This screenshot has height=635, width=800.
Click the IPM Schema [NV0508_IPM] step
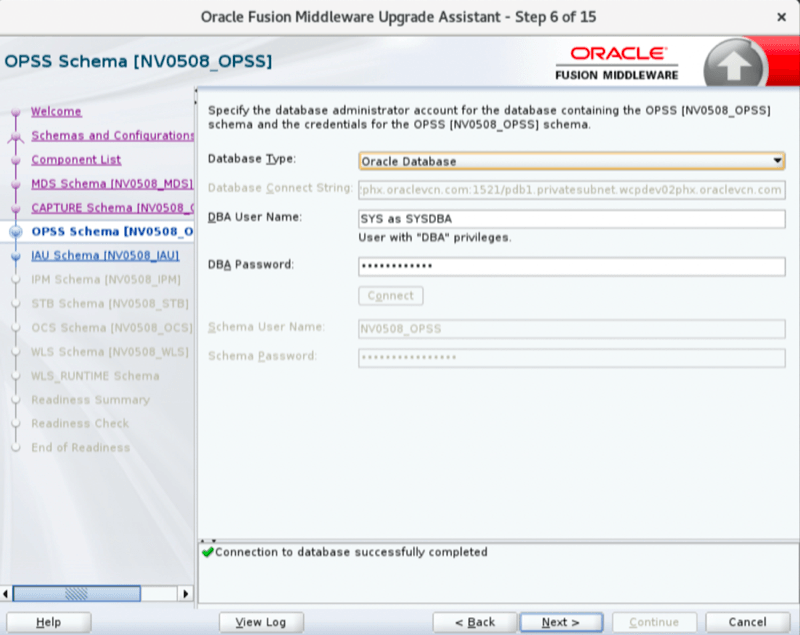[106, 280]
